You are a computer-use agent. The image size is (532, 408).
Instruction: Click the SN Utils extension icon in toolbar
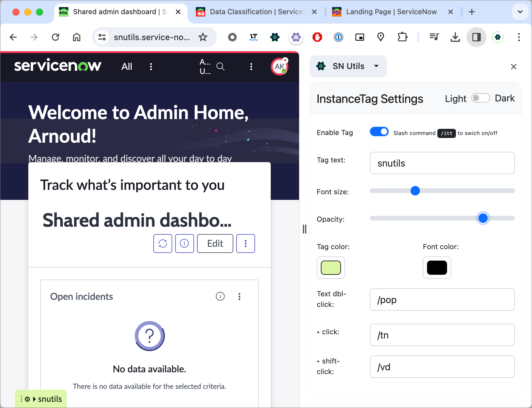click(275, 37)
